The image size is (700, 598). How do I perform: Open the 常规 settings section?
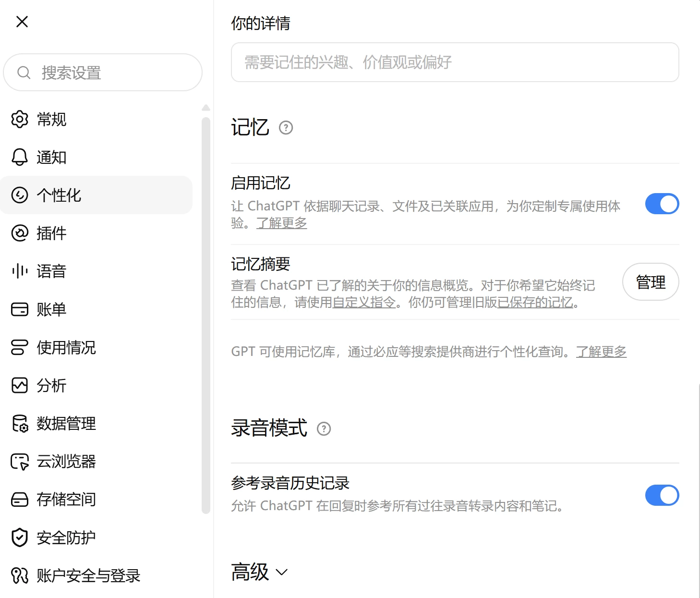96,119
